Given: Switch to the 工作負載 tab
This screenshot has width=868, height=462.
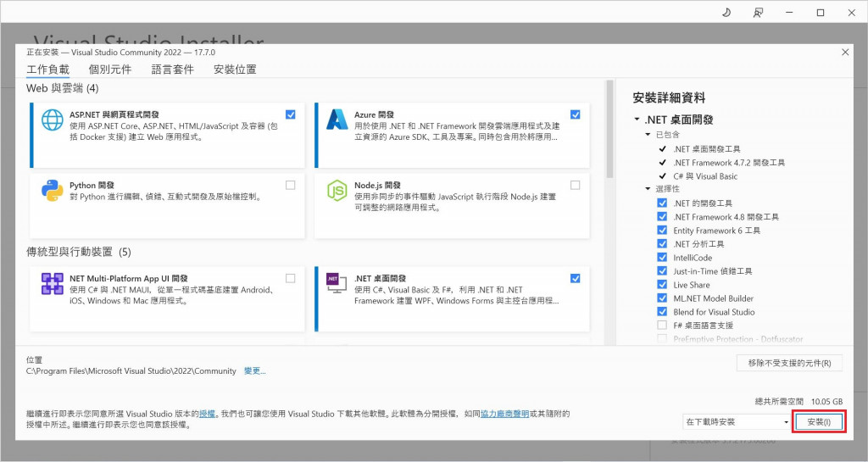Looking at the screenshot, I should tap(48, 70).
